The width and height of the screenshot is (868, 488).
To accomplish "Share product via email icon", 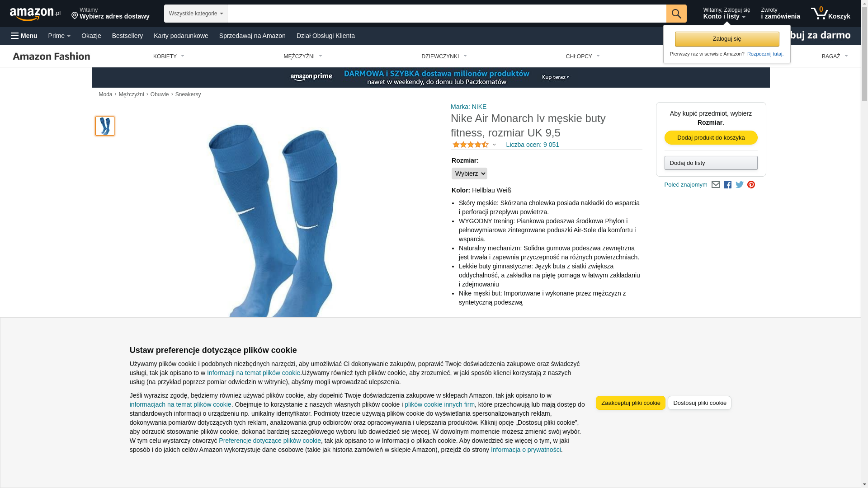I will point(716,185).
